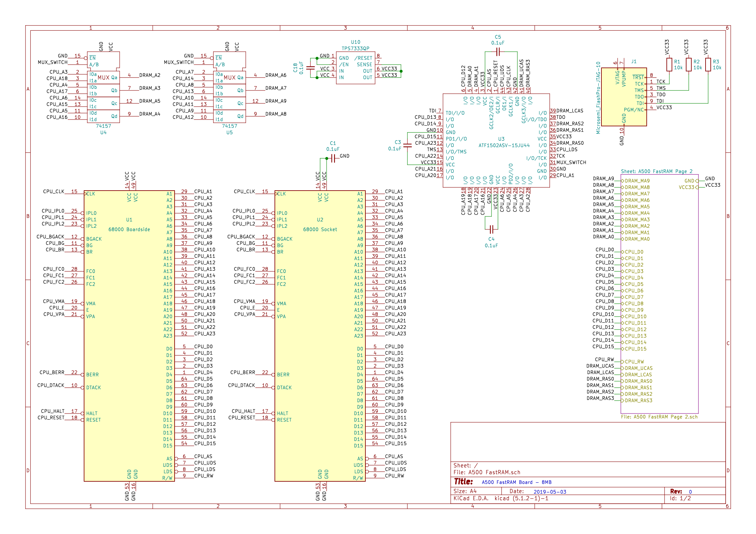Viewport: 756px width, 534px height.
Task: Click the date 2019-05-03 in title block
Action: (550, 492)
